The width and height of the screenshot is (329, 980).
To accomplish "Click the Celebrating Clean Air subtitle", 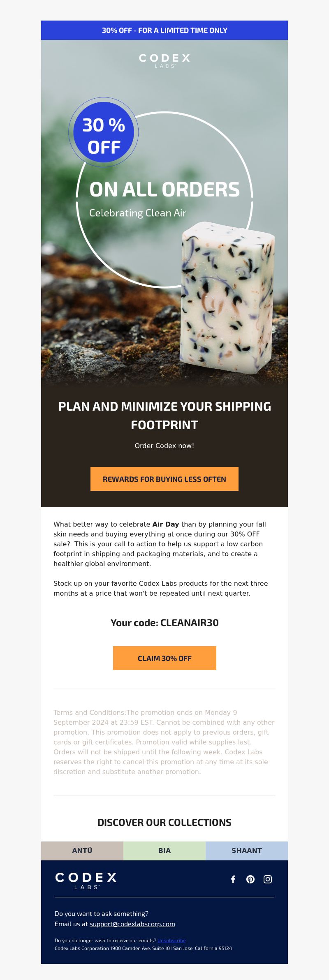I will 138,213.
